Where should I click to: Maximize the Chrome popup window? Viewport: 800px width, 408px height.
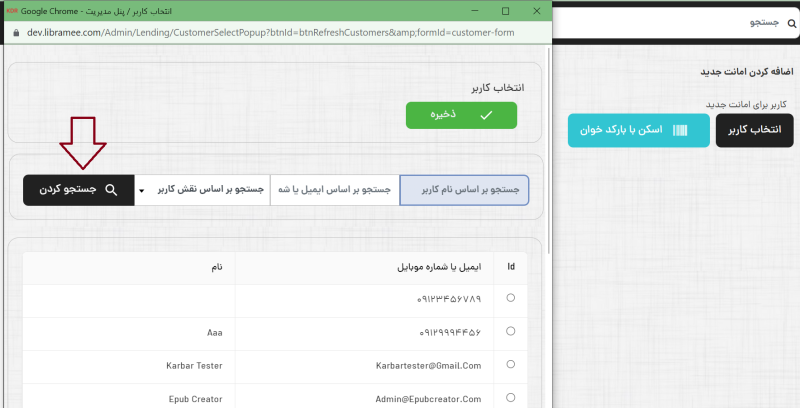[x=505, y=11]
